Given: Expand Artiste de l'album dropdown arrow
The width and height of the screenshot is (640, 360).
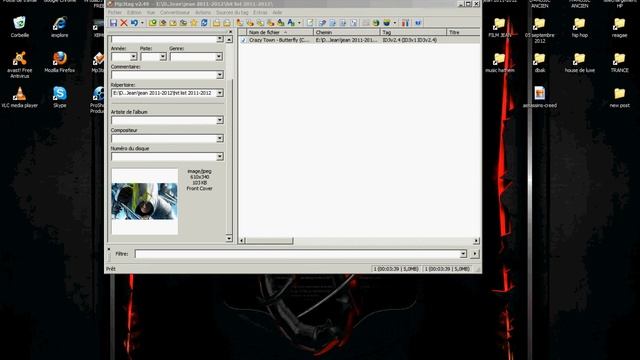Looking at the screenshot, I should [220, 120].
